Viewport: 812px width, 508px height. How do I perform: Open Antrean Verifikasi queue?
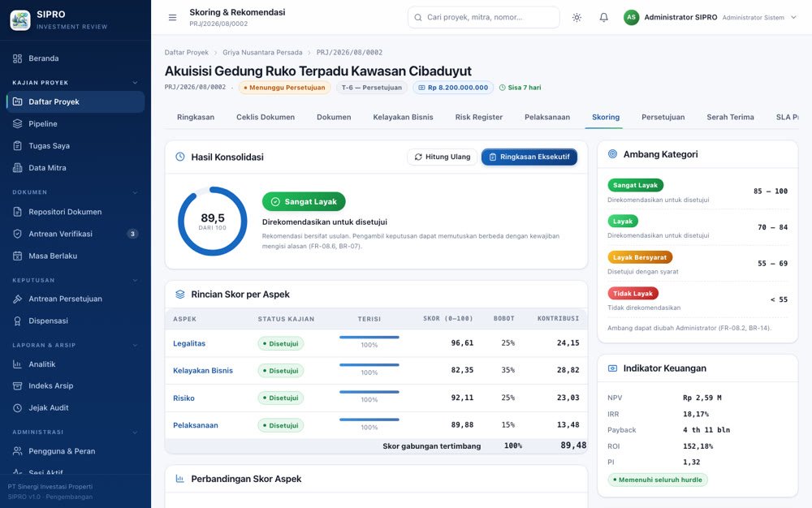[x=75, y=234]
